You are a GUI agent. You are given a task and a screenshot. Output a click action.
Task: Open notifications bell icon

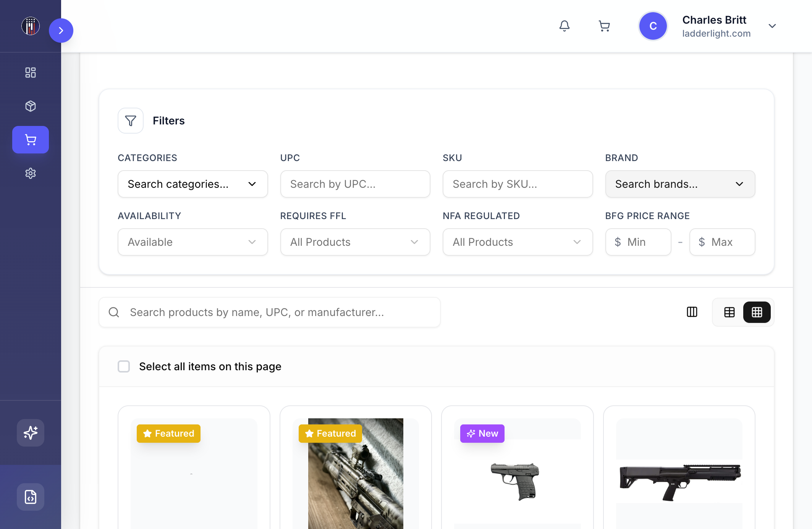565,26
